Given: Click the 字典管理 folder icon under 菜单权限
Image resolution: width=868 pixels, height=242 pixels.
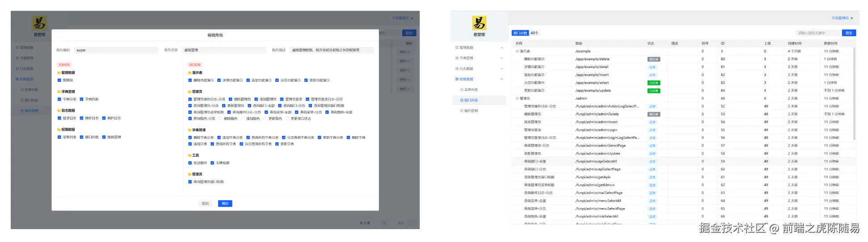Looking at the screenshot, I should (59, 92).
